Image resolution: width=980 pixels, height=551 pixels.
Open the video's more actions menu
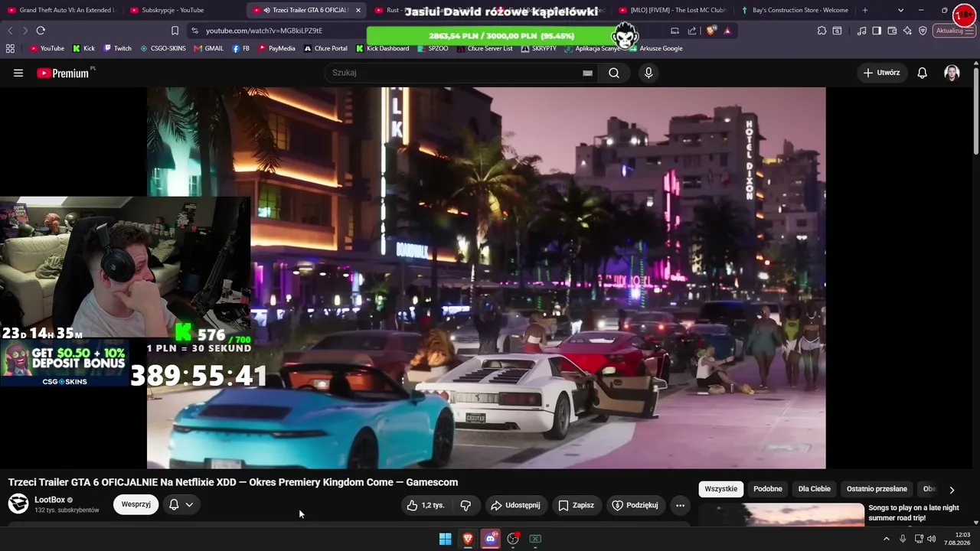pos(680,505)
